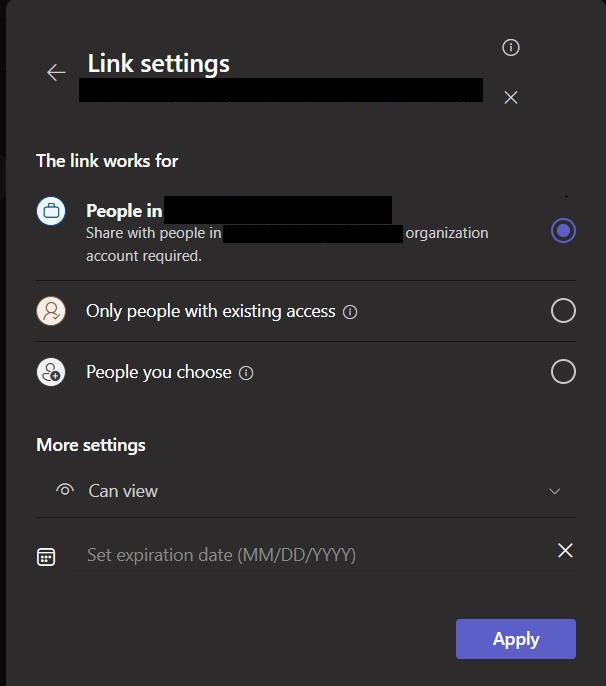Select the People in organization radio button
The height and width of the screenshot is (686, 606).
(x=563, y=231)
